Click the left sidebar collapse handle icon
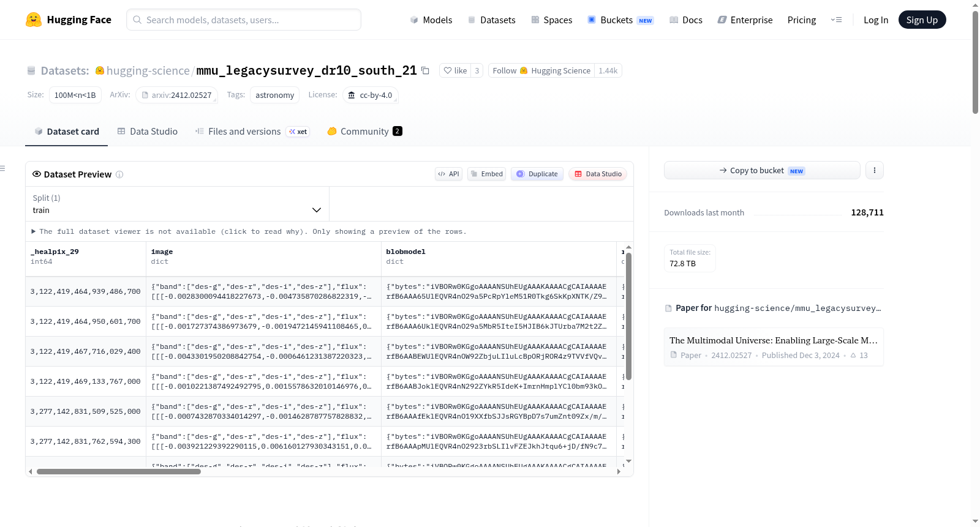Screen dimensions: 980x527 click(2, 168)
